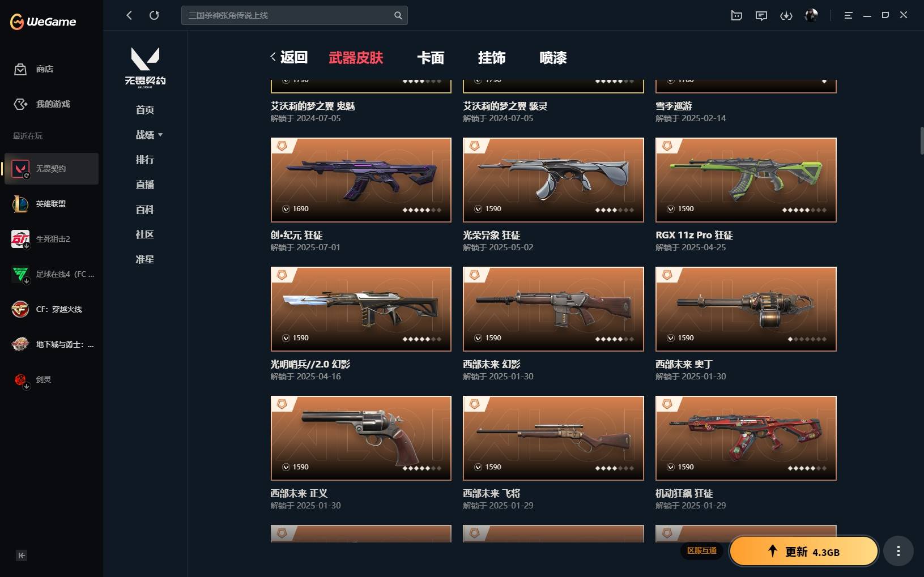Switch to the 喷漆 tab
924x577 pixels.
point(553,58)
